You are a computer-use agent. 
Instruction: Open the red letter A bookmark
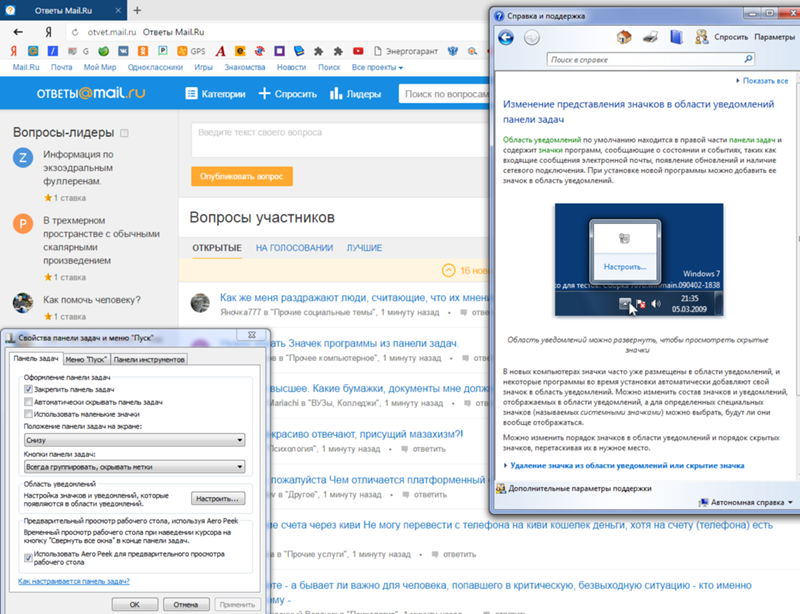click(220, 51)
